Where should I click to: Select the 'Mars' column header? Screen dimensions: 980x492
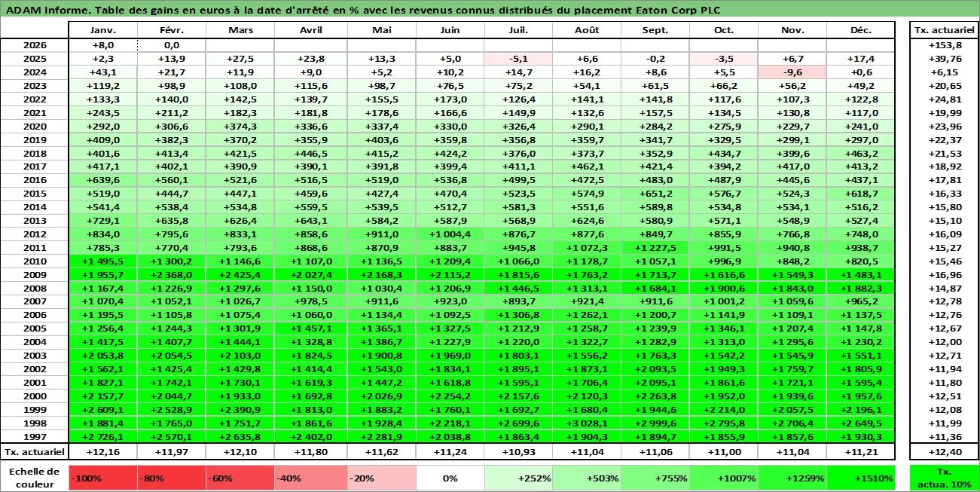click(x=240, y=30)
